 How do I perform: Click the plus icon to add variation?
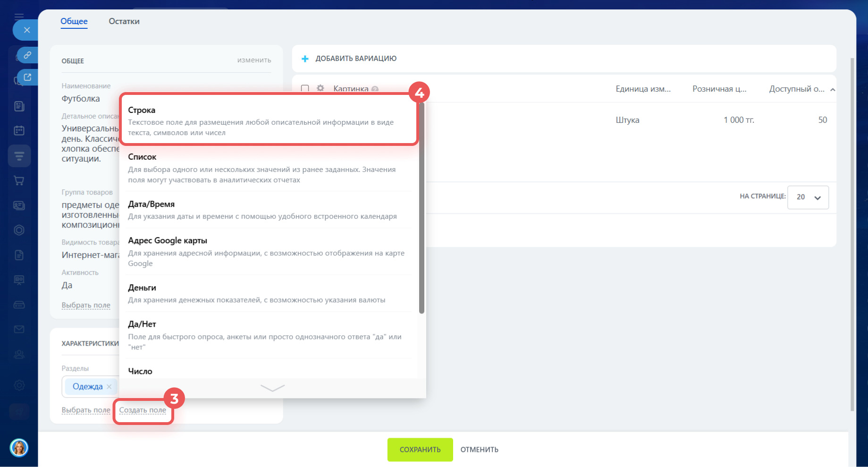pyautogui.click(x=305, y=59)
